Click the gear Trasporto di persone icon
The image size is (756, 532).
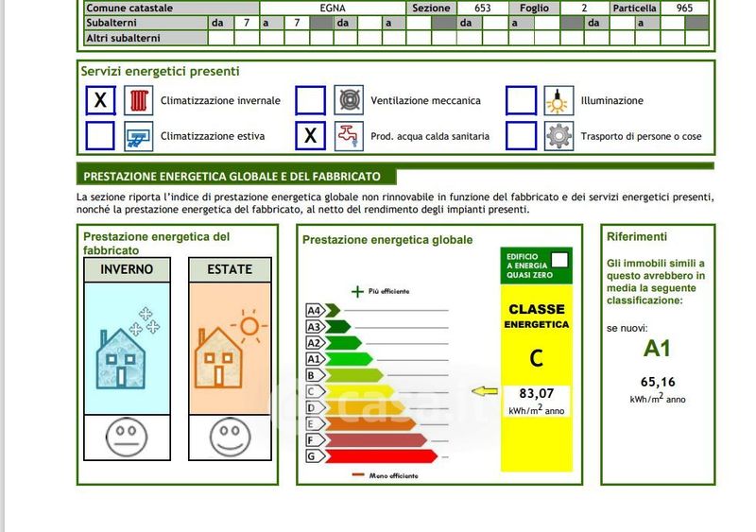(x=558, y=136)
